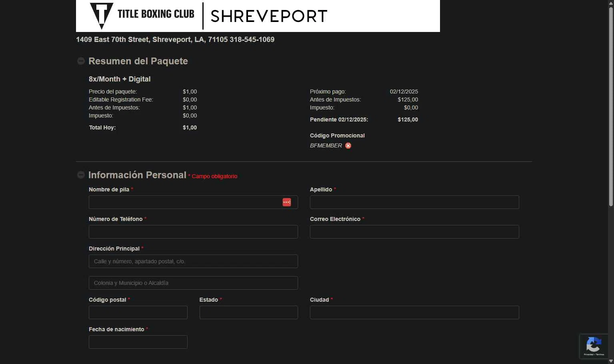Click the Información Personal heading text
The image size is (614, 364).
(x=137, y=175)
